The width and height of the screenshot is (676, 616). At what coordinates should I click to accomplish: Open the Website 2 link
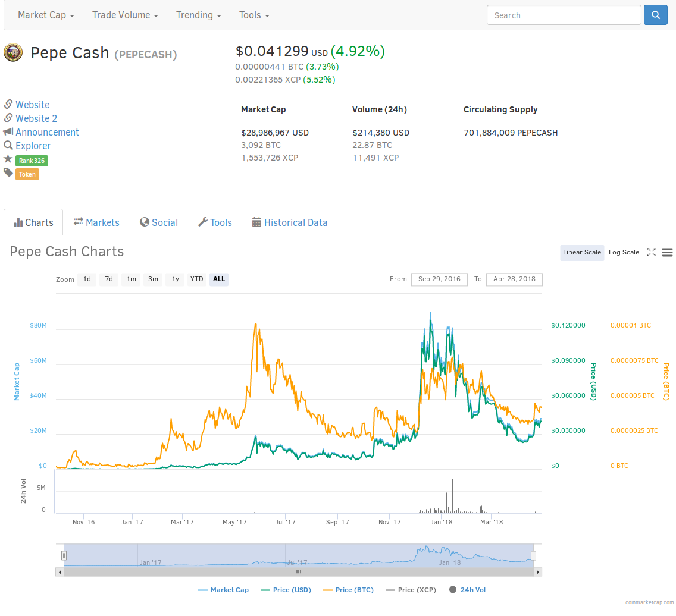pos(36,118)
